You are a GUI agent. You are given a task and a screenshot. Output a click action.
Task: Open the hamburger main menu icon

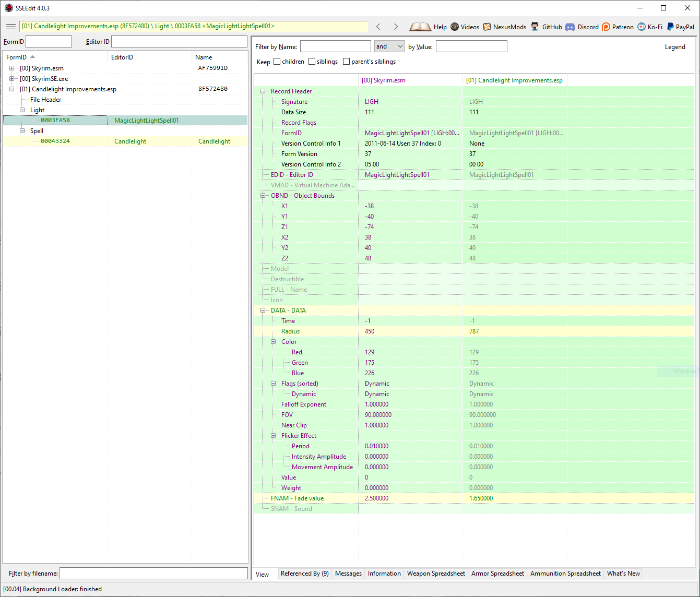[11, 27]
